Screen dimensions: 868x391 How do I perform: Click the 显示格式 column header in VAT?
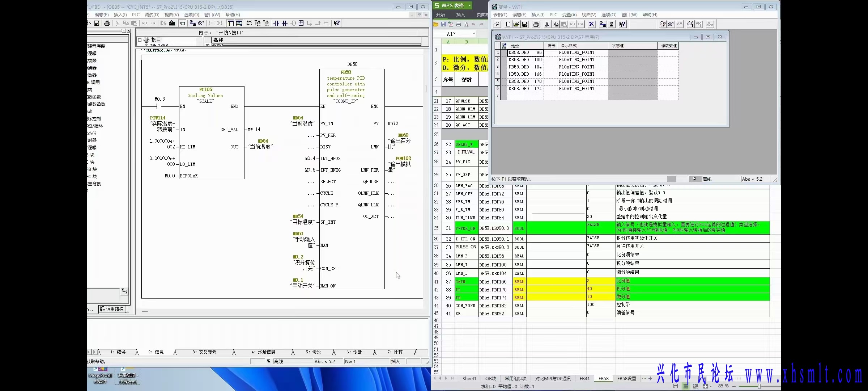pyautogui.click(x=582, y=46)
